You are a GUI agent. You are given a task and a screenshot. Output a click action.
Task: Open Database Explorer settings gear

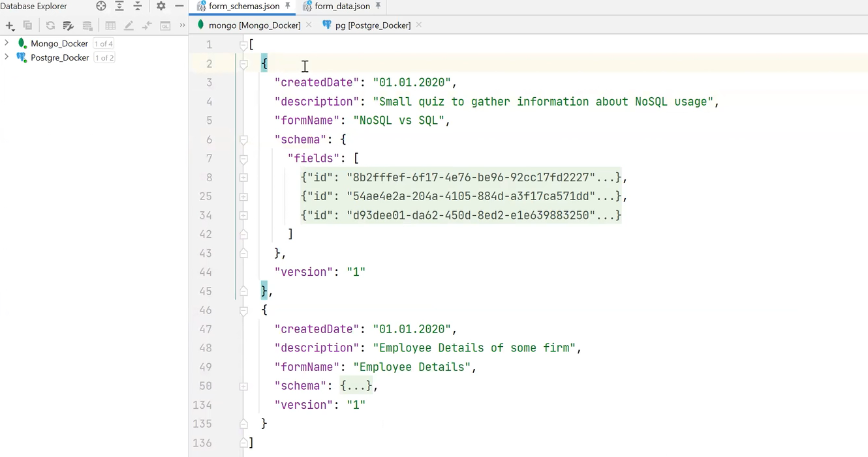tap(161, 6)
